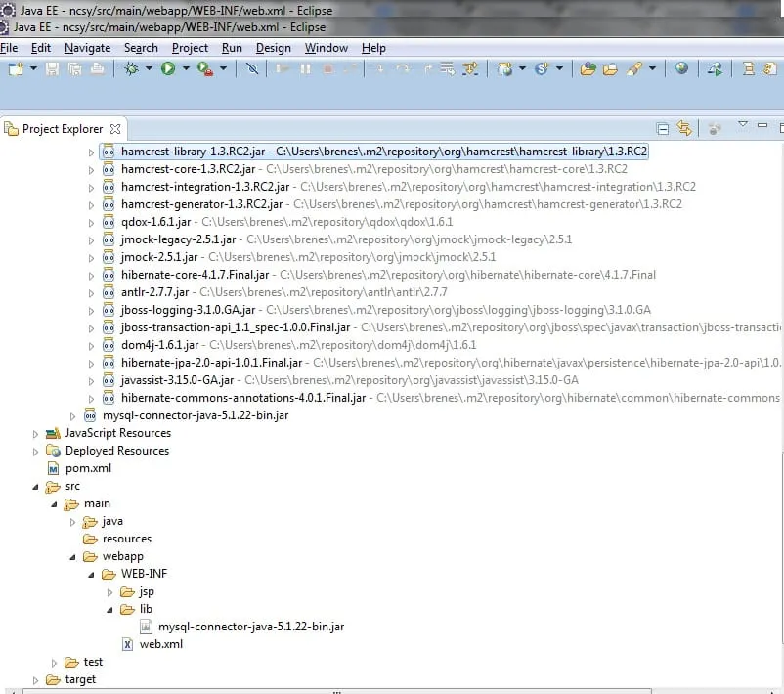
Task: Select the Project Explorer tab
Action: click(63, 129)
